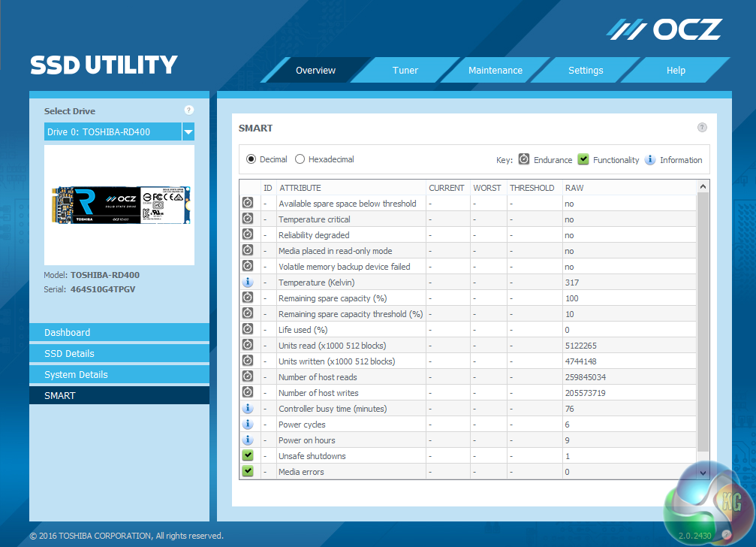Click endurance icon beside Remaining spare capacity threshold
The height and width of the screenshot is (547, 756).
[248, 313]
